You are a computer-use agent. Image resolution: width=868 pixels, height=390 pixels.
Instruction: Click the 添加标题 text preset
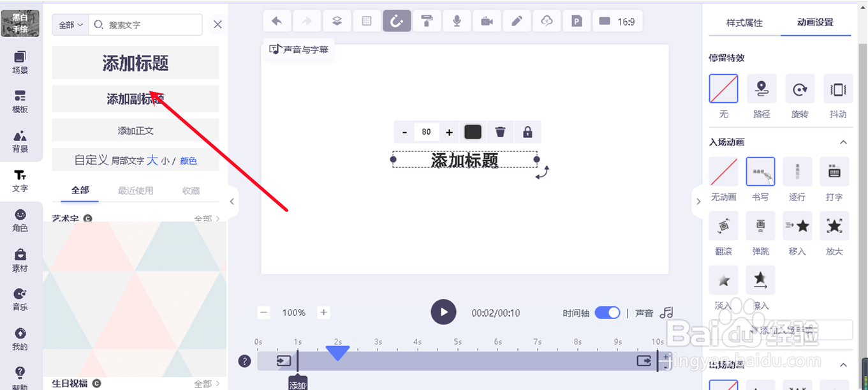(x=135, y=62)
